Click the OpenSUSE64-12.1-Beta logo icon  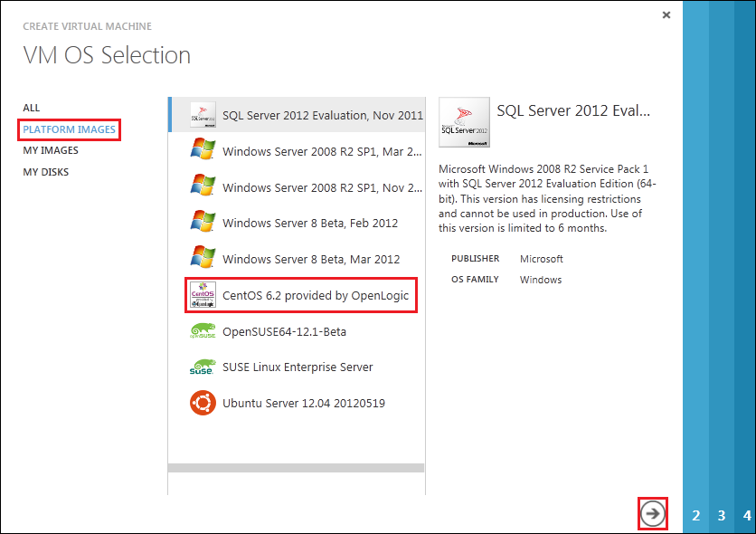203,331
